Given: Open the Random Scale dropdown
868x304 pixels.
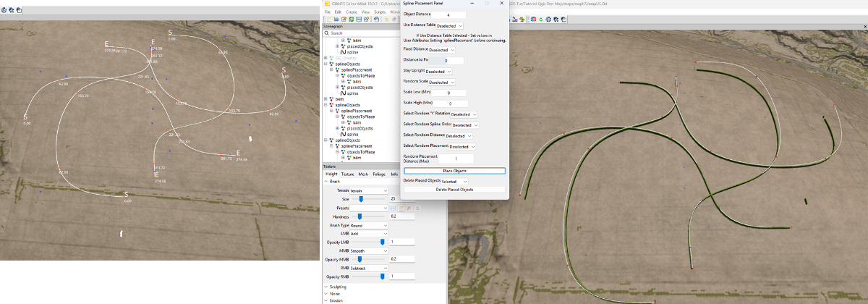Looking at the screenshot, I should point(442,83).
